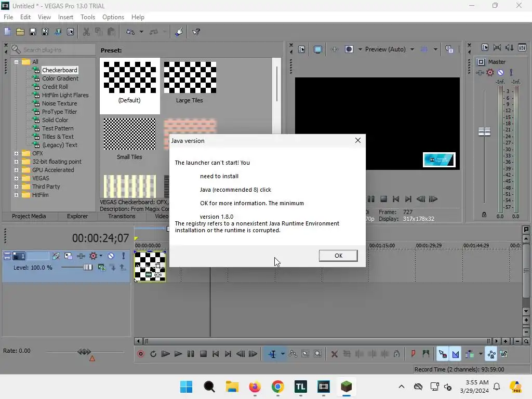Click the What's This help icon
The height and width of the screenshot is (399, 532).
click(x=196, y=32)
